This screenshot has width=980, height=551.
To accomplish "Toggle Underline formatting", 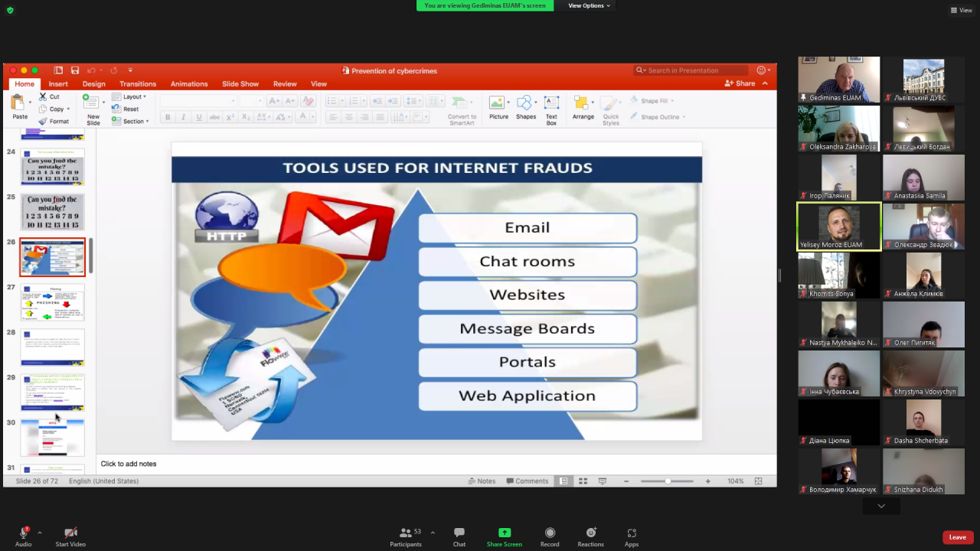I will point(199,117).
